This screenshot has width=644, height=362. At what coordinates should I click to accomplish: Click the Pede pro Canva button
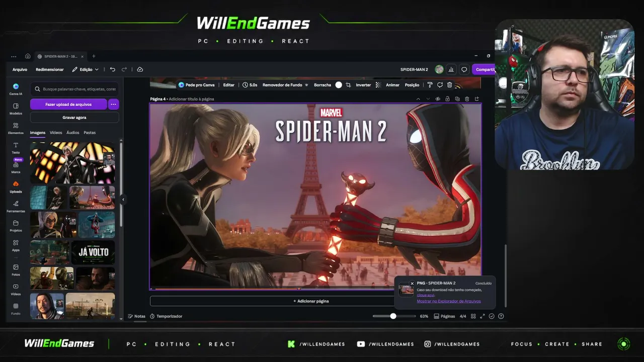pos(196,85)
